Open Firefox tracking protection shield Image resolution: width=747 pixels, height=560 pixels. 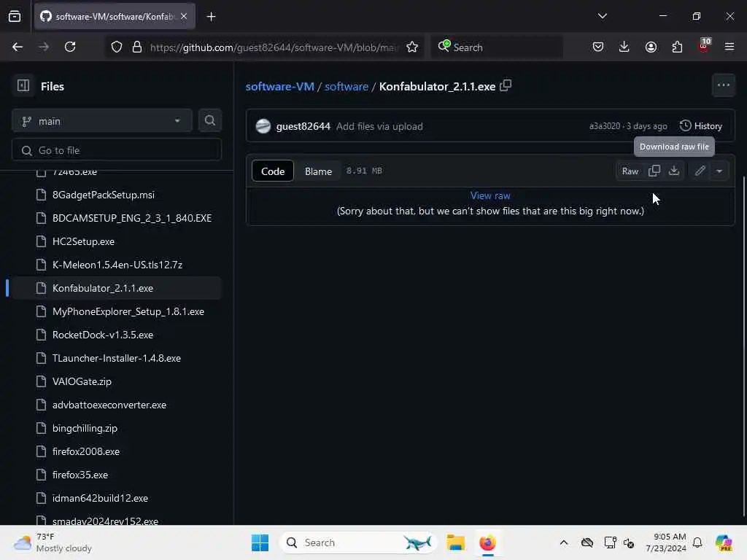pyautogui.click(x=117, y=47)
